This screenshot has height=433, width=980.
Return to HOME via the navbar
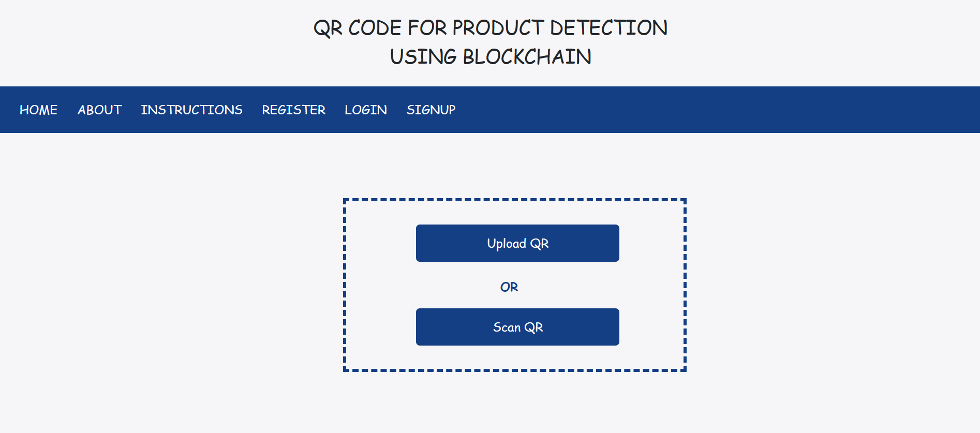38,110
